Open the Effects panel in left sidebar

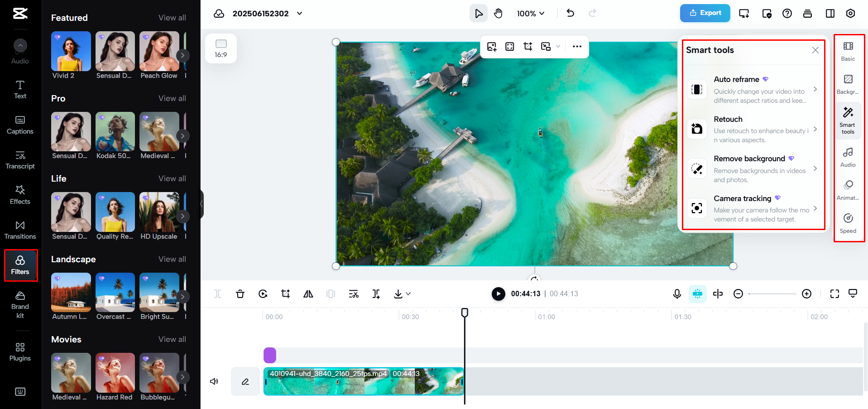[x=20, y=195]
